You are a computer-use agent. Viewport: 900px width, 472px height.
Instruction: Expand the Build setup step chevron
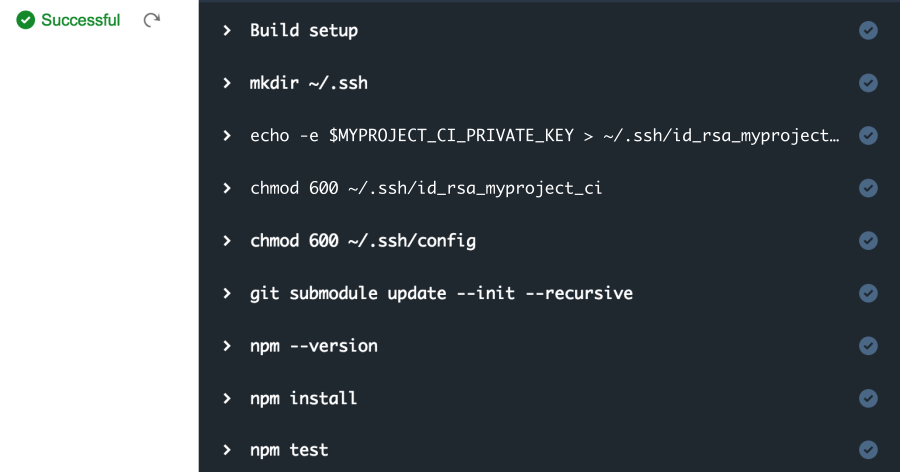pyautogui.click(x=227, y=30)
